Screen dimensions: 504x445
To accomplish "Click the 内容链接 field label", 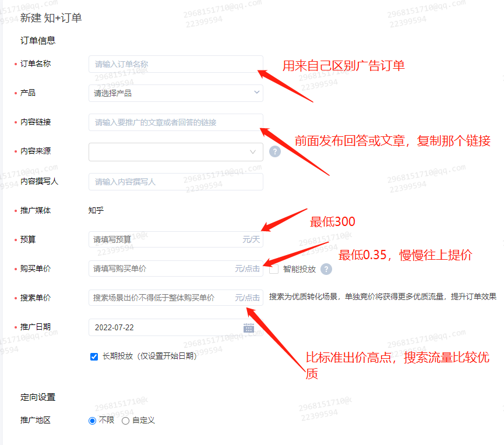I will pos(36,122).
